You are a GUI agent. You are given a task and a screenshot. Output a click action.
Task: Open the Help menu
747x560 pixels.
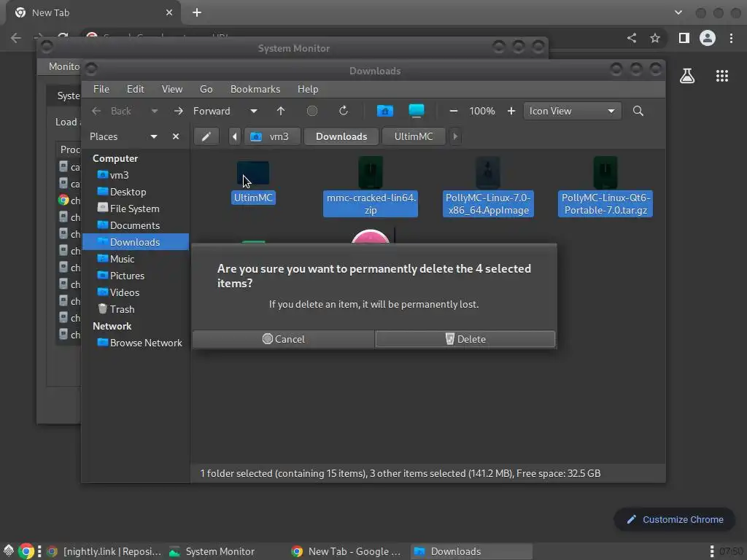coord(308,89)
